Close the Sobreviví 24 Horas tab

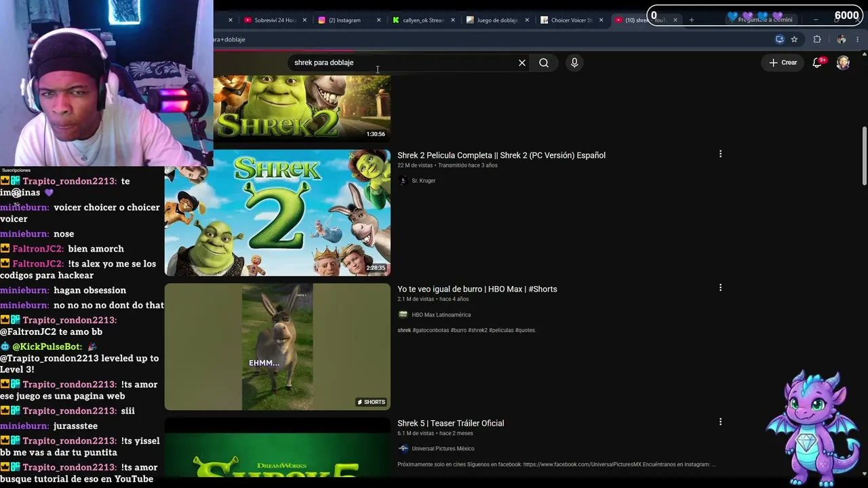pos(304,20)
